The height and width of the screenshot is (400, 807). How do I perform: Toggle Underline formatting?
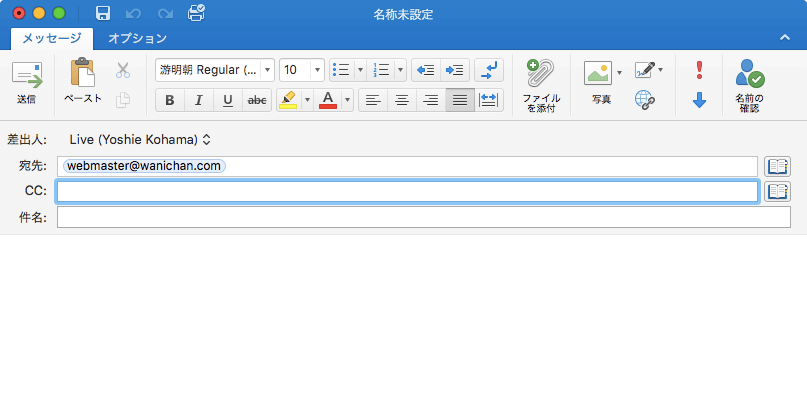pos(227,100)
